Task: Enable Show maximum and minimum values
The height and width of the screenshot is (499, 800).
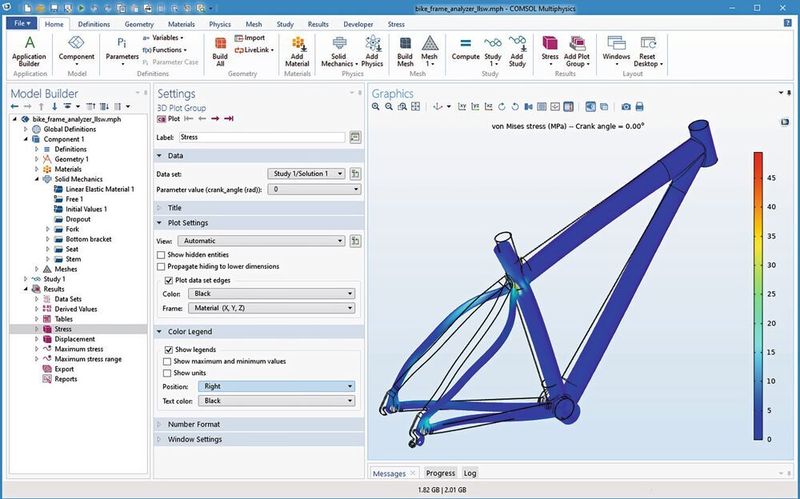Action: [169, 361]
